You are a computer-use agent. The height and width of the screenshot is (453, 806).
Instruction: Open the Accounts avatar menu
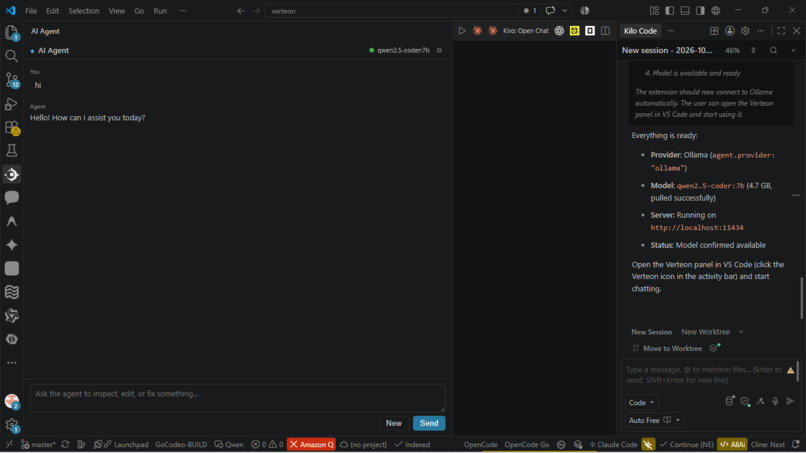tap(11, 401)
